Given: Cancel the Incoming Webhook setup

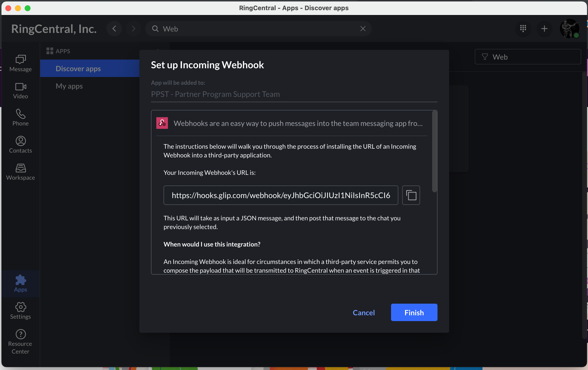Looking at the screenshot, I should tap(364, 312).
